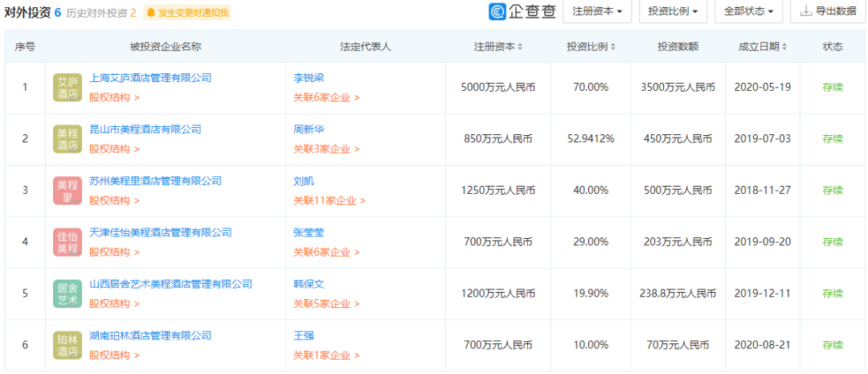
Task: Open 山西居舍艺术美程酒店管理有限公司 link
Action: click(171, 284)
